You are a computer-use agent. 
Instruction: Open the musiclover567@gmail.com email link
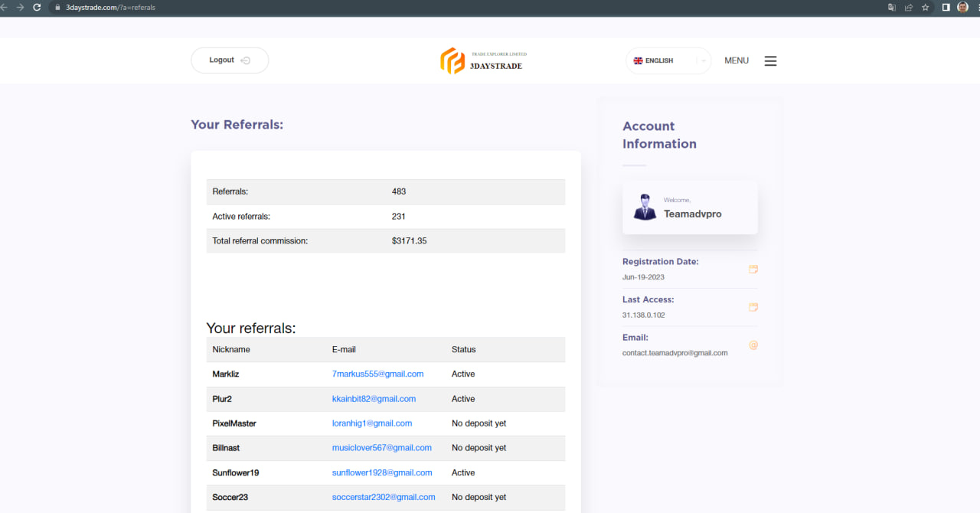381,448
